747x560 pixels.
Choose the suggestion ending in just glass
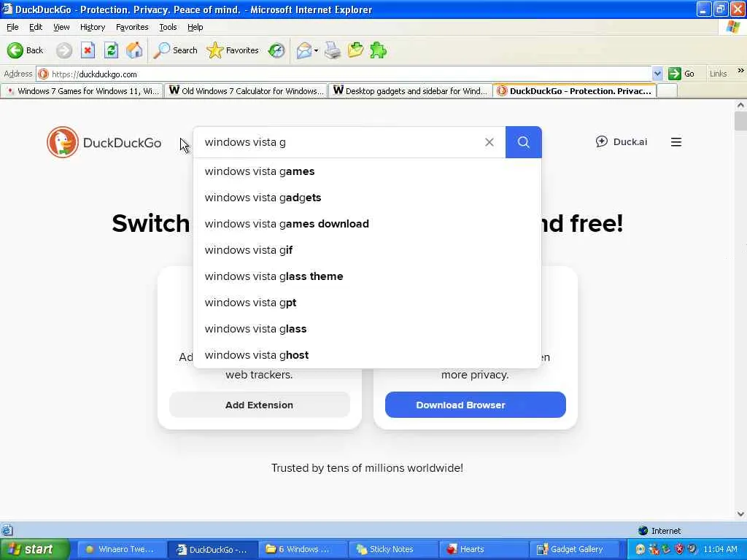pyautogui.click(x=368, y=329)
